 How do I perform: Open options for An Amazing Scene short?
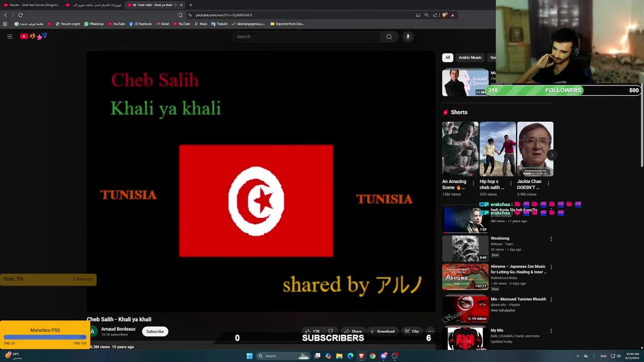tap(473, 184)
